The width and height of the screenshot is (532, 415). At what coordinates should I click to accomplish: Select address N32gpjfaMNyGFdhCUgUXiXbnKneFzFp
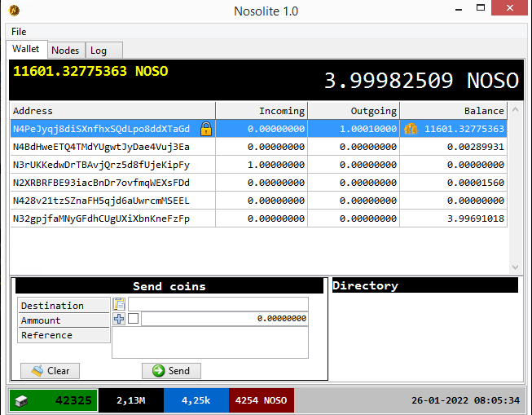pos(101,219)
